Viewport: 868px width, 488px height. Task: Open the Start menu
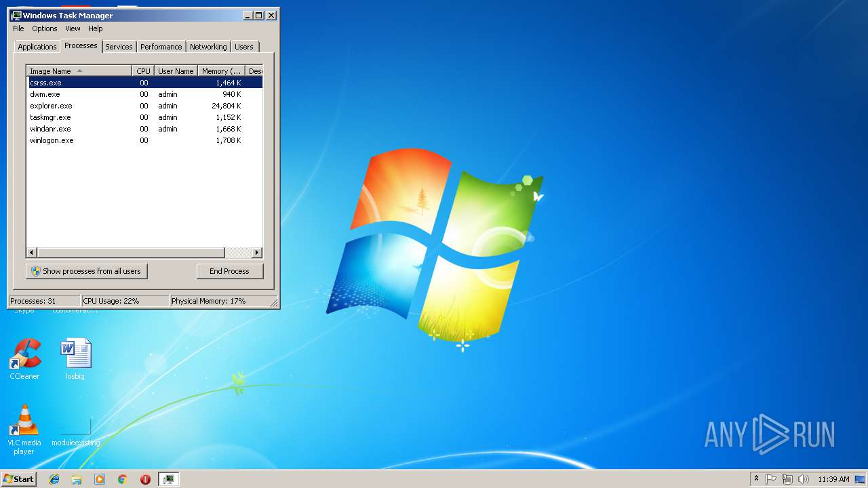[19, 479]
